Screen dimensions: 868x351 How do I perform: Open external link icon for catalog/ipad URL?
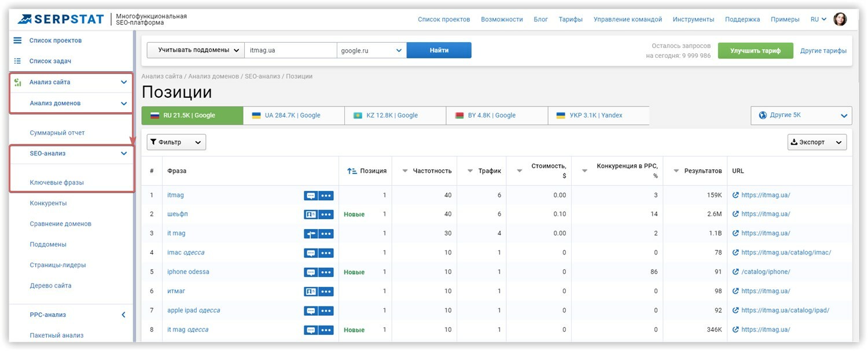click(735, 311)
